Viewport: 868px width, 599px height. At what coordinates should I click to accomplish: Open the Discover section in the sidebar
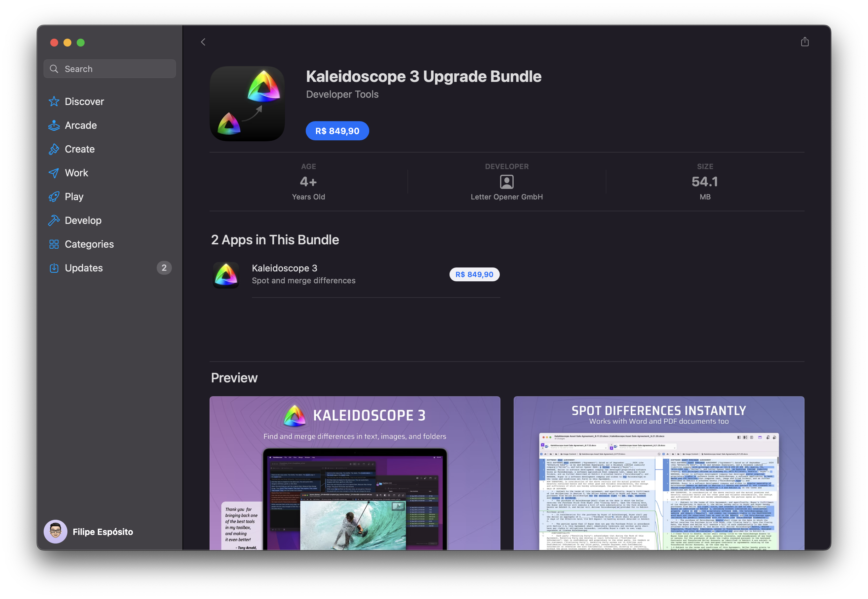84,101
